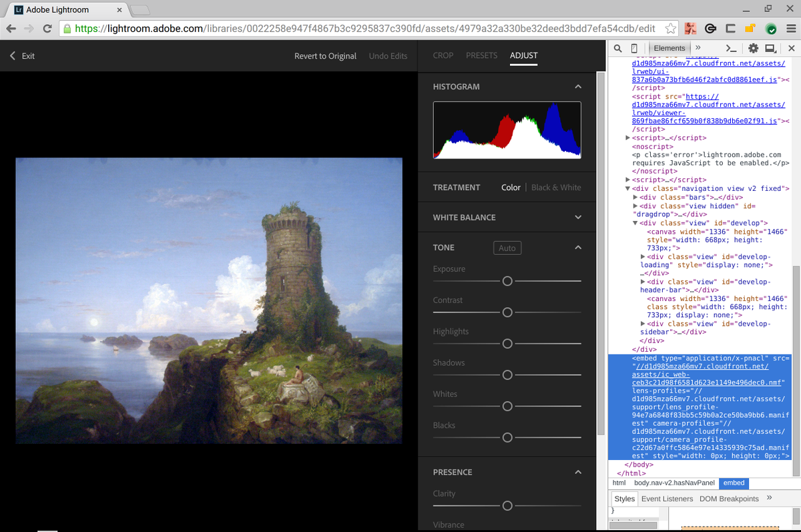
Task: Show more DevTools panels chevron
Action: pyautogui.click(x=698, y=48)
